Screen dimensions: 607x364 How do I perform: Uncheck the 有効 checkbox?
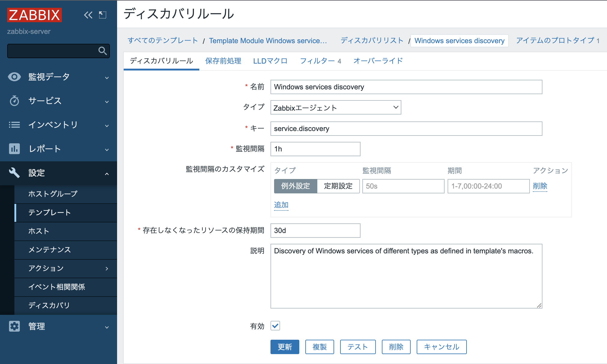click(x=276, y=326)
